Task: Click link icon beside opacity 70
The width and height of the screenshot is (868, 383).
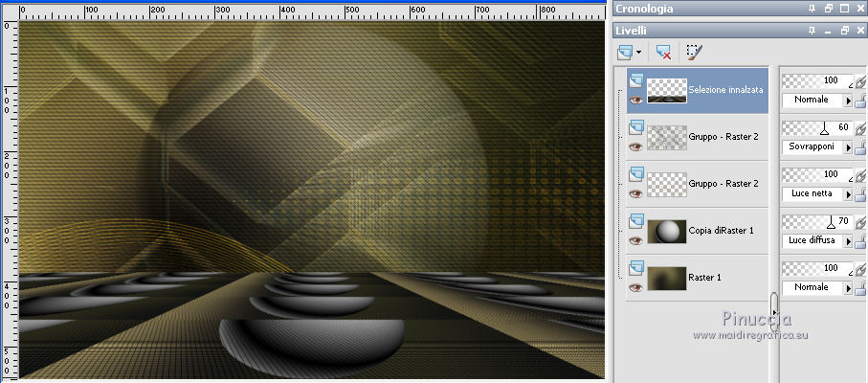Action: 859,222
